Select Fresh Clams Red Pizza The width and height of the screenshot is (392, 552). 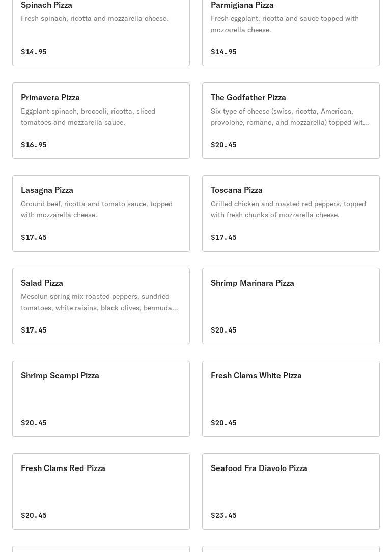coord(101,491)
